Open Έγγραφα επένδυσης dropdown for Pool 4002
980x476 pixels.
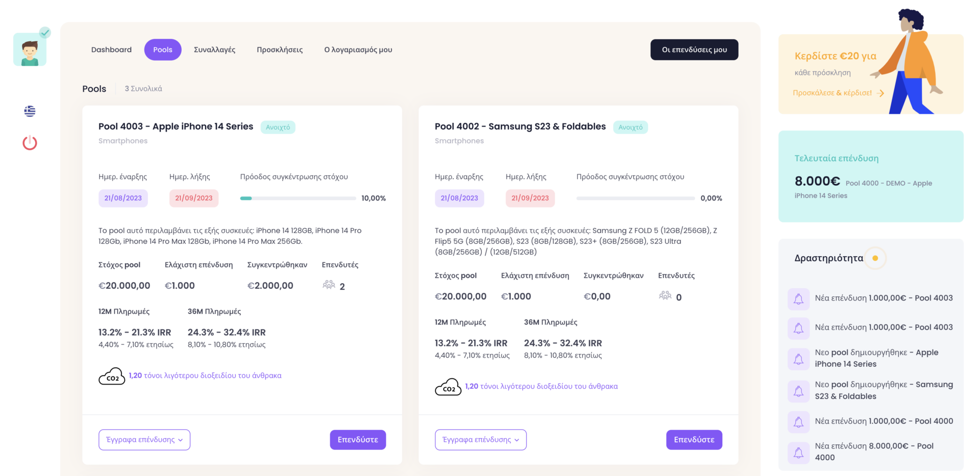pos(481,440)
